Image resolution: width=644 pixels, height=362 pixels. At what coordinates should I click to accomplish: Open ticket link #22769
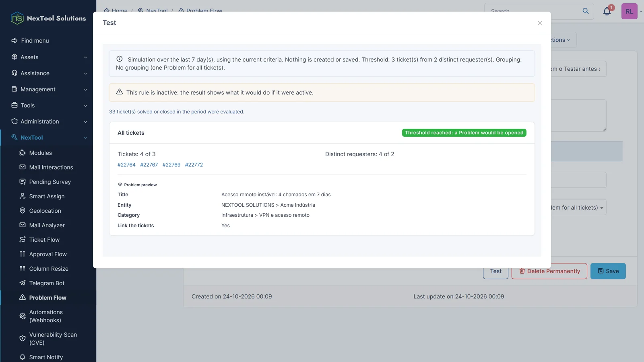click(x=171, y=165)
